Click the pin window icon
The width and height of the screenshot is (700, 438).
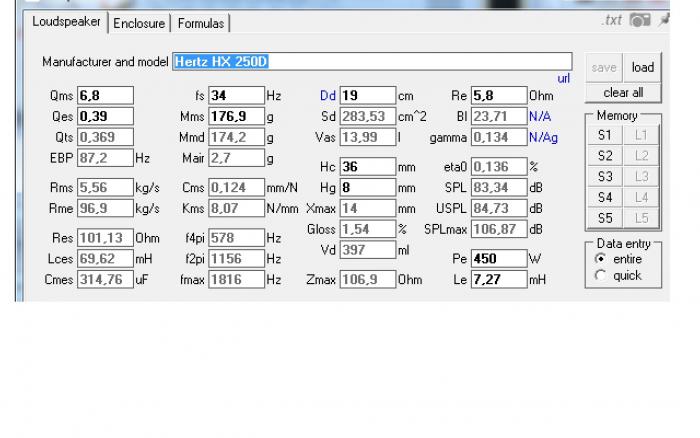point(664,20)
